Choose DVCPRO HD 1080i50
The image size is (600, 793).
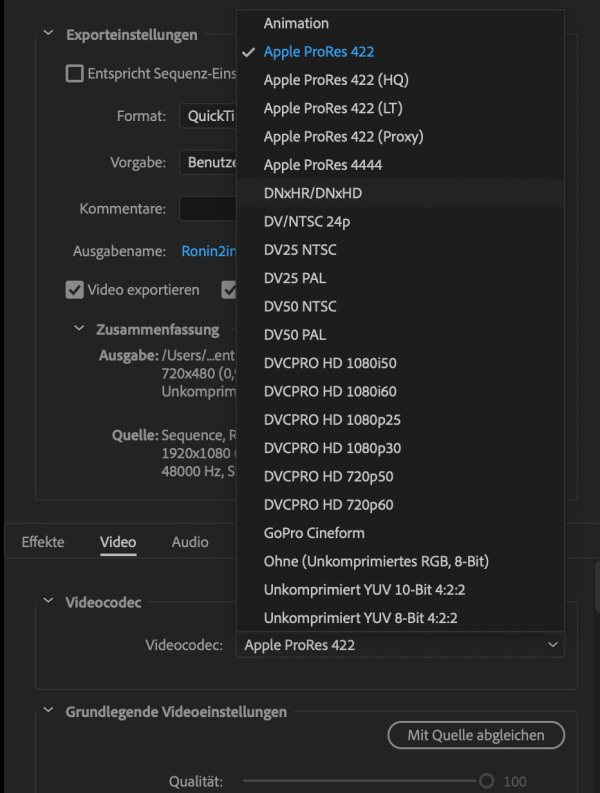pyautogui.click(x=400, y=363)
